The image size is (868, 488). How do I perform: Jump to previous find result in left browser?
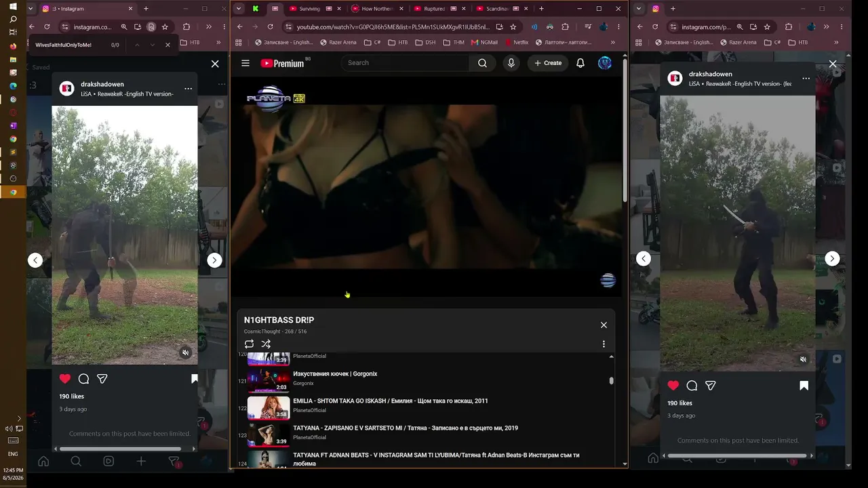(136, 45)
